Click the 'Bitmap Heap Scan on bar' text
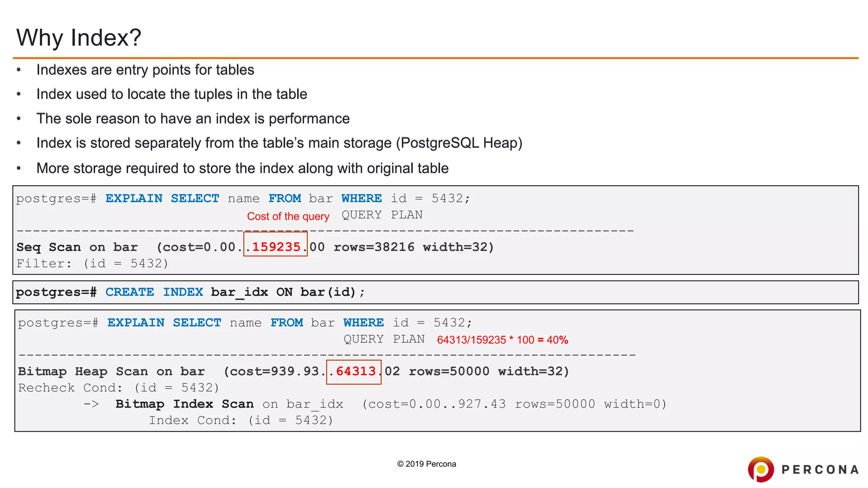This screenshot has width=868, height=488. [111, 372]
